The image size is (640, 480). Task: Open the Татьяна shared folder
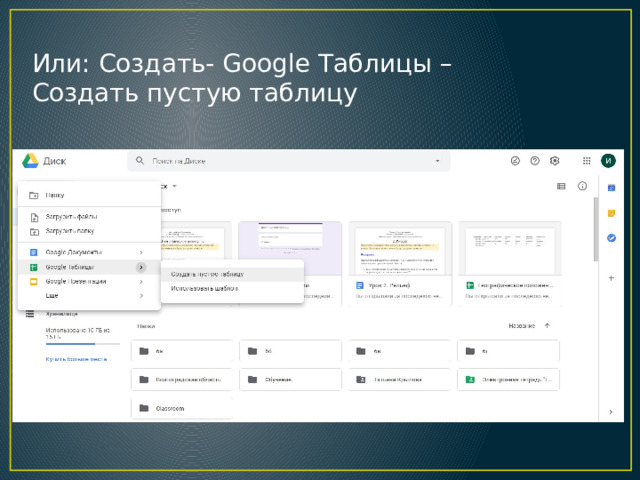(x=400, y=379)
